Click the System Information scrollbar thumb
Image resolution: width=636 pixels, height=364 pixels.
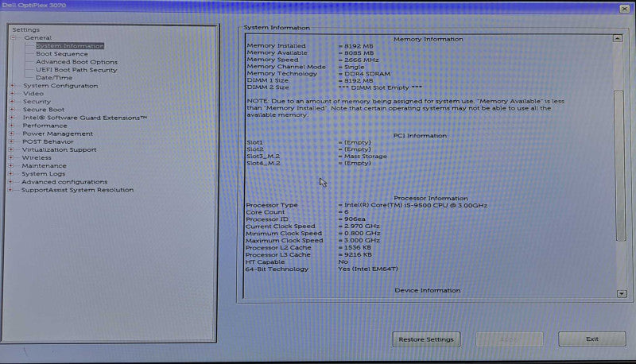pos(619,165)
